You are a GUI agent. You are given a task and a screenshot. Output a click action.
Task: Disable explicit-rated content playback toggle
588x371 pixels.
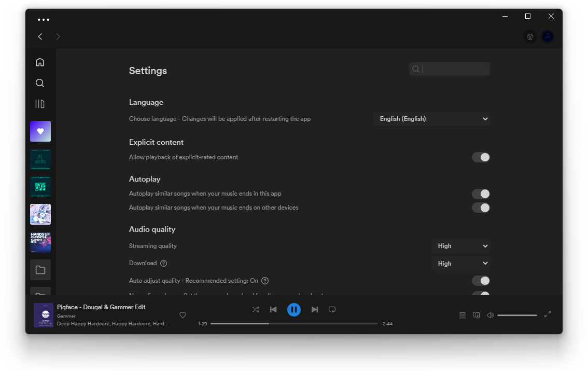click(x=481, y=157)
